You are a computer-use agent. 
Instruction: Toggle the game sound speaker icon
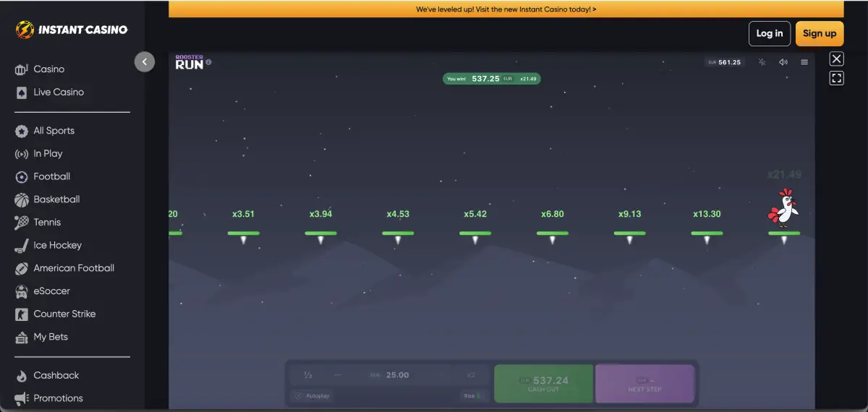pyautogui.click(x=783, y=62)
